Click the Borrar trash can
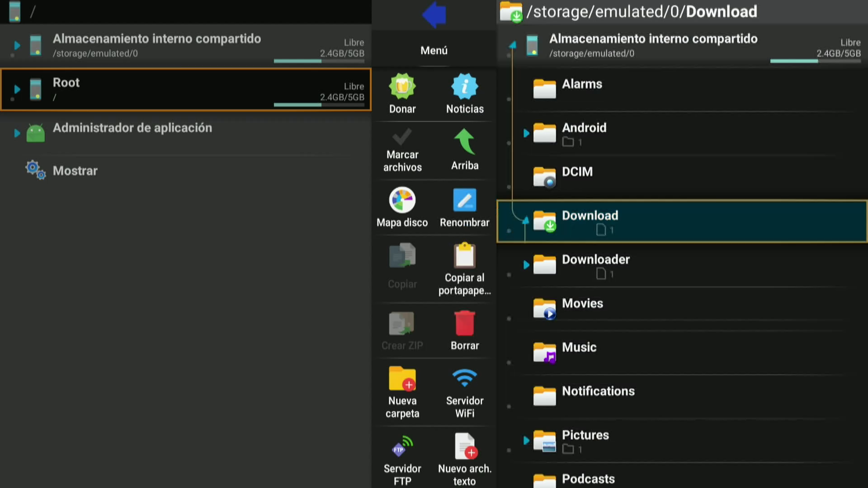The image size is (868, 488). [464, 324]
